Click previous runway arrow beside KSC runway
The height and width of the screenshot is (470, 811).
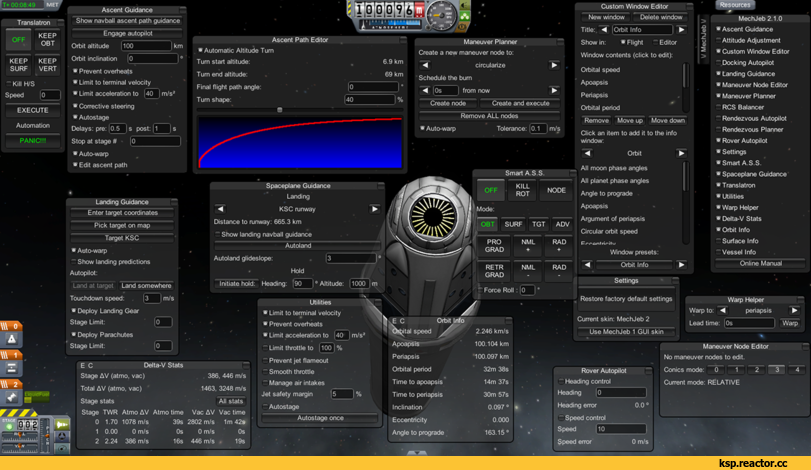220,209
